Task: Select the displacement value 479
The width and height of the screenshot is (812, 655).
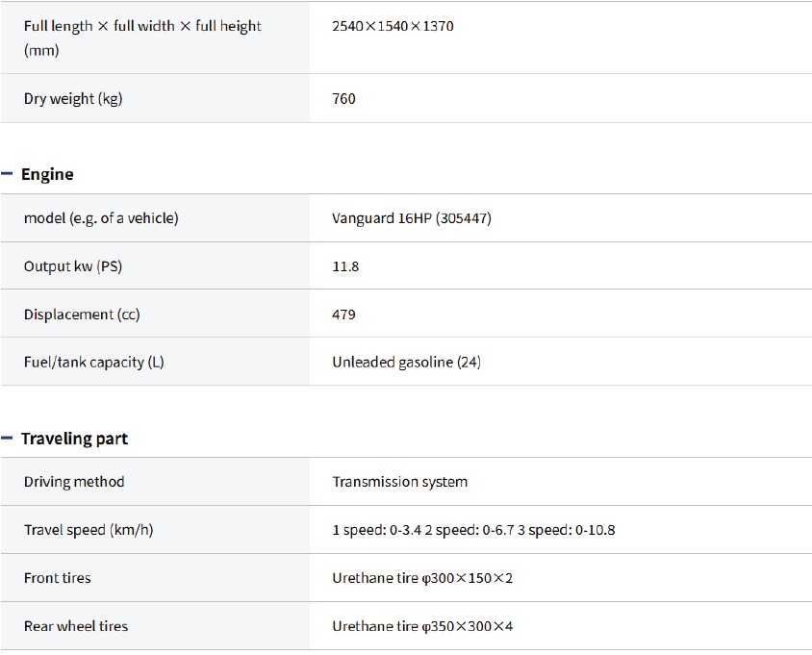Action: point(343,315)
